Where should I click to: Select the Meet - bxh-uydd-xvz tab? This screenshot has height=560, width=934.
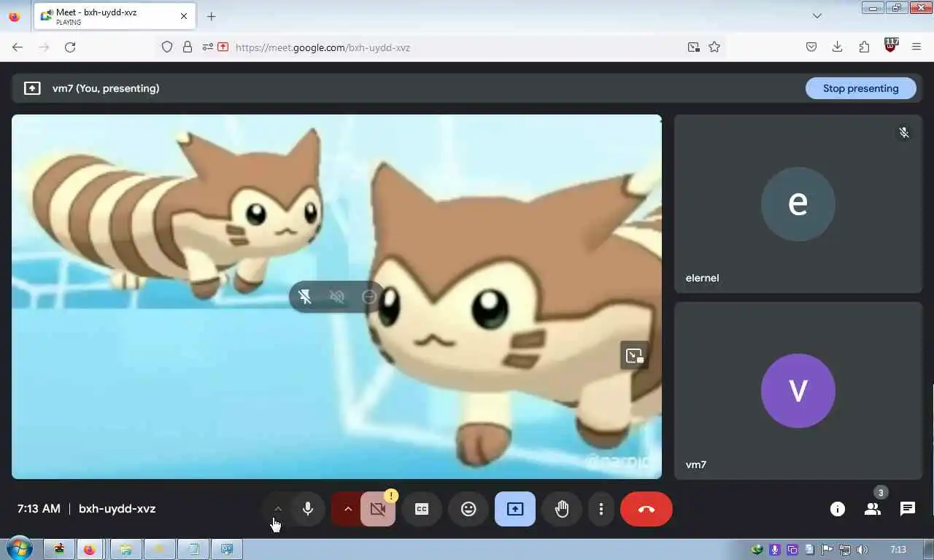tap(115, 17)
